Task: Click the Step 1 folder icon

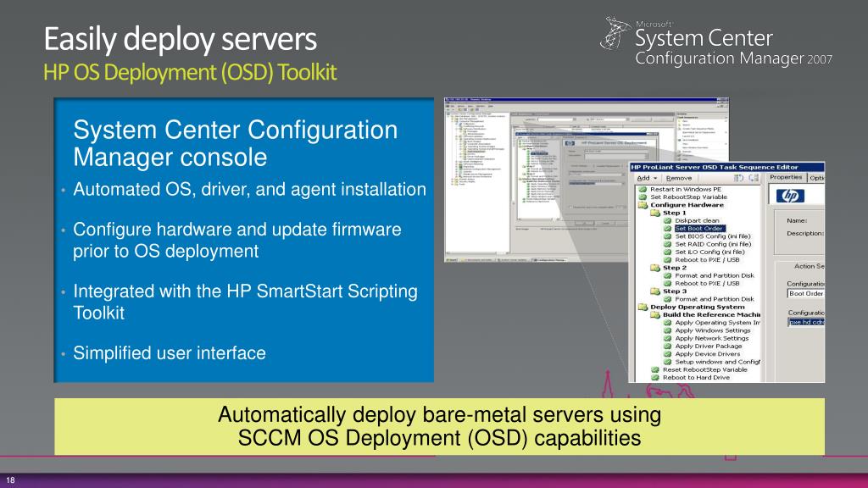Action: coord(655,213)
